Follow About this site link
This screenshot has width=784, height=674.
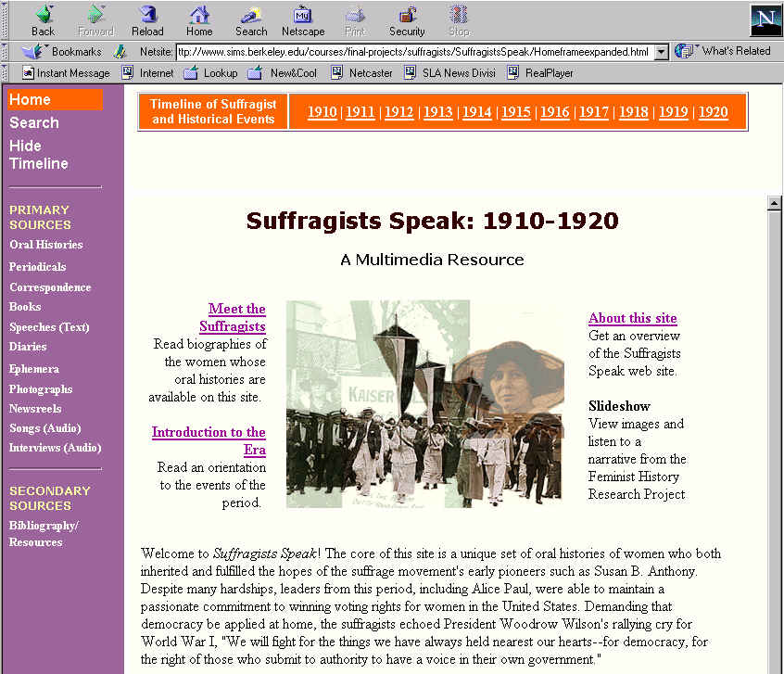pyautogui.click(x=633, y=318)
